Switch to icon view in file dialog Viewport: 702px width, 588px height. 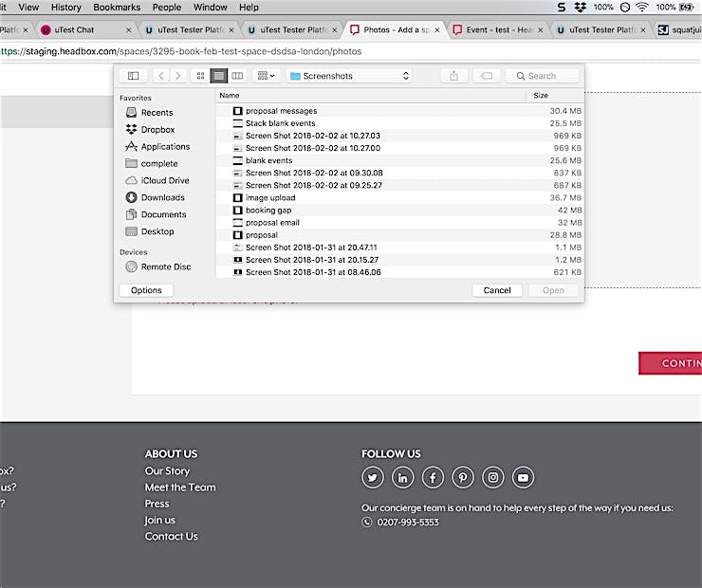click(x=199, y=76)
